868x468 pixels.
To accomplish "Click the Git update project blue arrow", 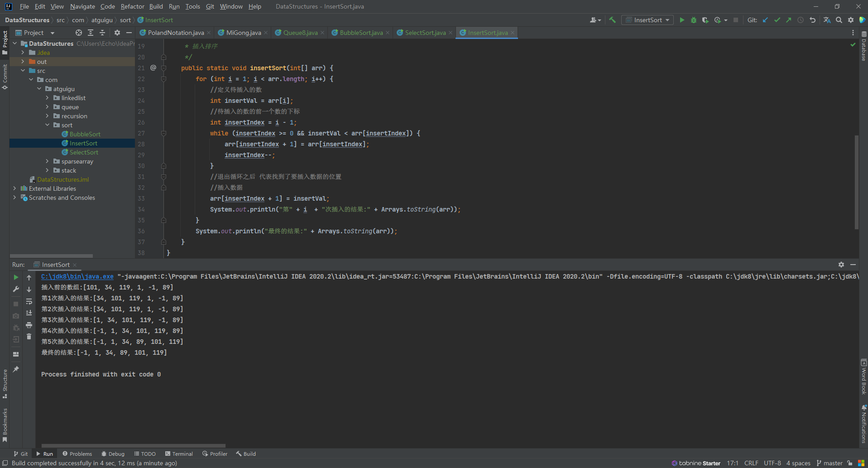I will [x=765, y=20].
